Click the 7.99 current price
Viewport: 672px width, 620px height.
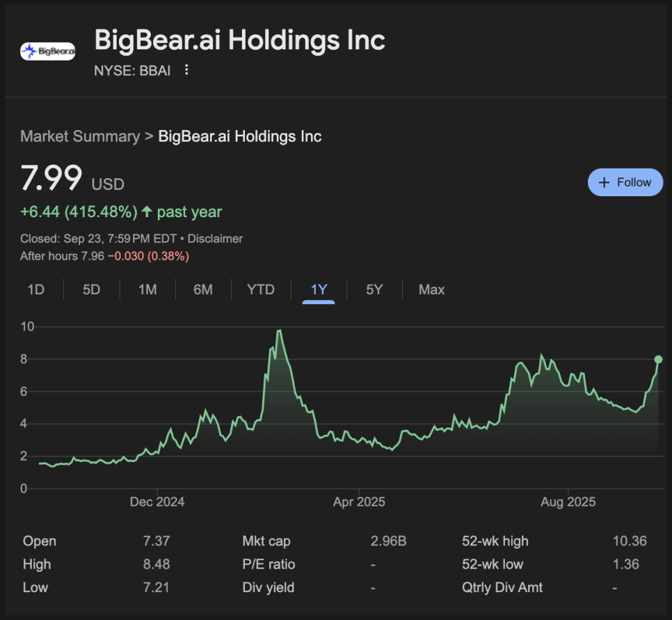51,178
